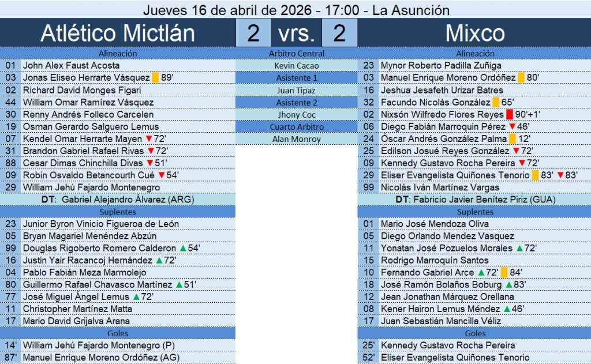The image size is (591, 364).
Task: Select green arrow beside José Ramón Bolaños Boburg
Action: click(x=508, y=284)
